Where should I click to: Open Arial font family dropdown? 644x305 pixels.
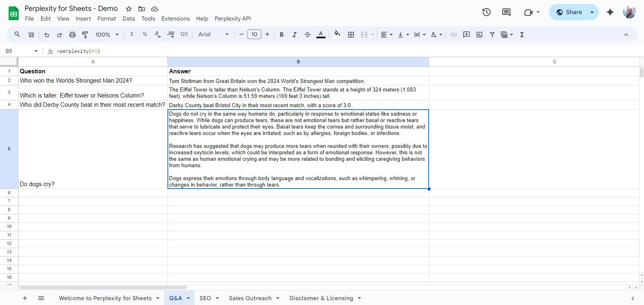pyautogui.click(x=213, y=35)
